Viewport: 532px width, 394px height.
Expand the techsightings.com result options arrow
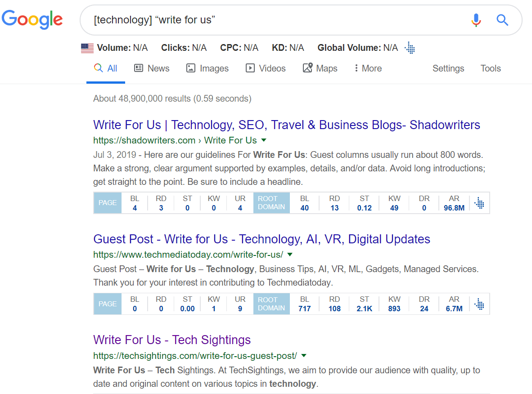tap(304, 355)
